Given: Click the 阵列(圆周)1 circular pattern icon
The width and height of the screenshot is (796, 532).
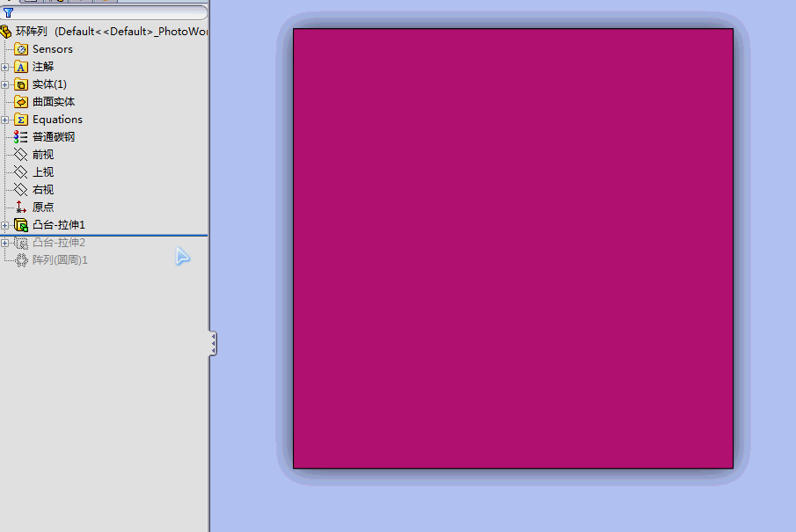Looking at the screenshot, I should [21, 260].
